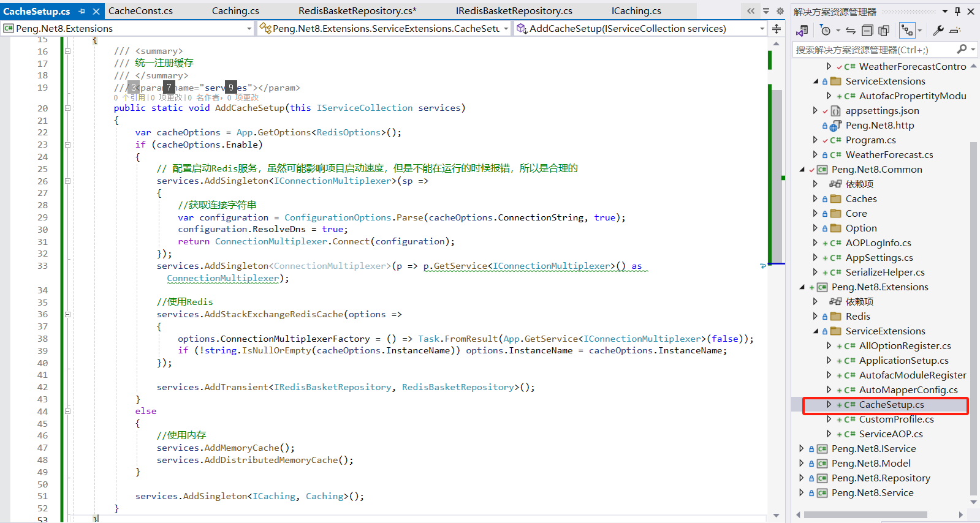This screenshot has height=523, width=980.
Task: Click the show all files icon
Action: point(884,30)
